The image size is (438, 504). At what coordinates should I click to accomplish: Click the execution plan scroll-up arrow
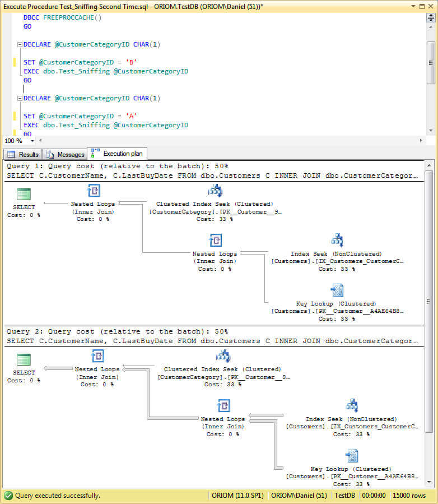[428, 165]
